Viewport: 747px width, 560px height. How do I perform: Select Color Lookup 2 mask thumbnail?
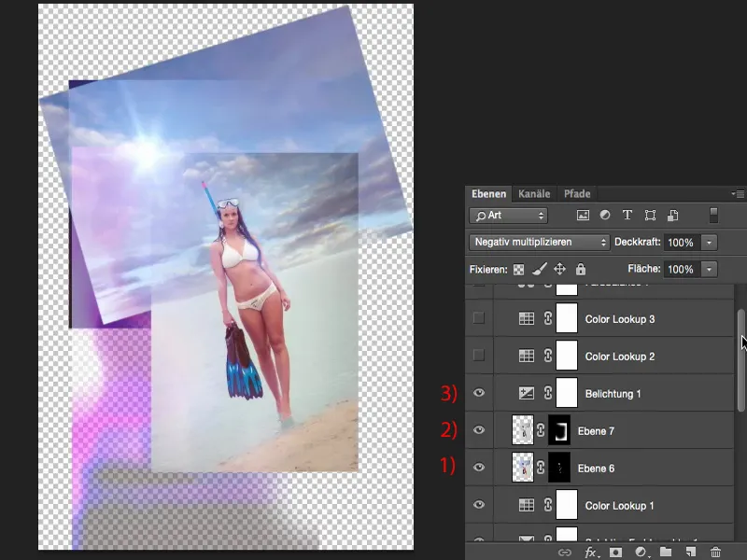(567, 356)
